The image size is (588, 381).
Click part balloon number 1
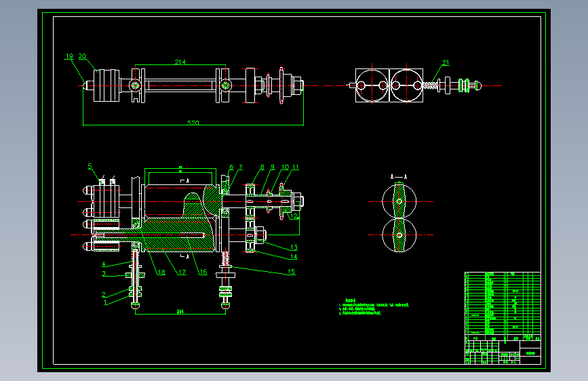pyautogui.click(x=105, y=302)
